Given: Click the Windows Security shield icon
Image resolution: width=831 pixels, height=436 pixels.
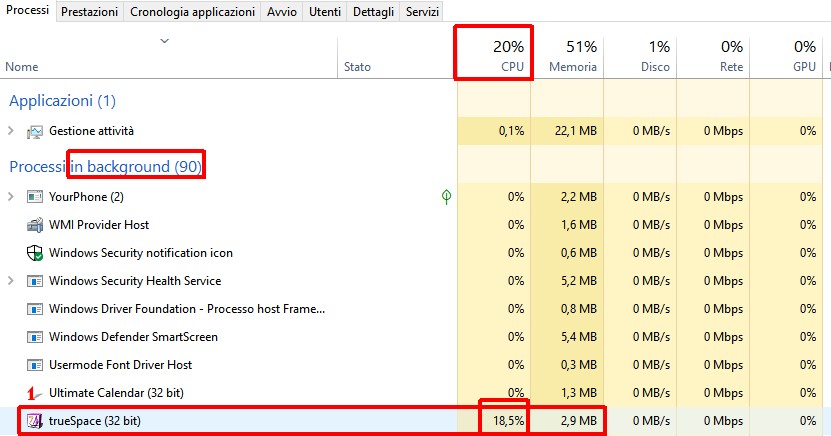Looking at the screenshot, I should coord(34,253).
